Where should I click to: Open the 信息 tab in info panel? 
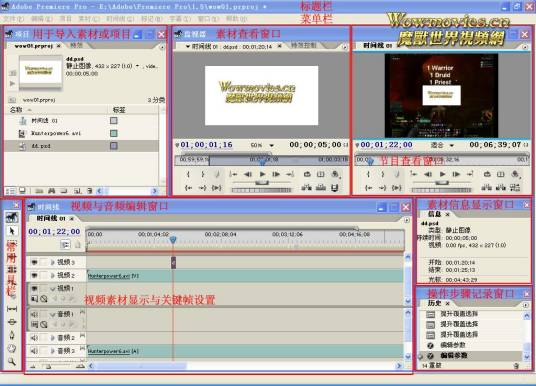point(434,214)
